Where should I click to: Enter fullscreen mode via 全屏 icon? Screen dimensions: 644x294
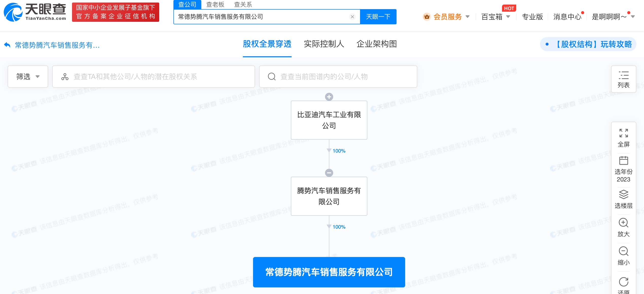coord(623,133)
